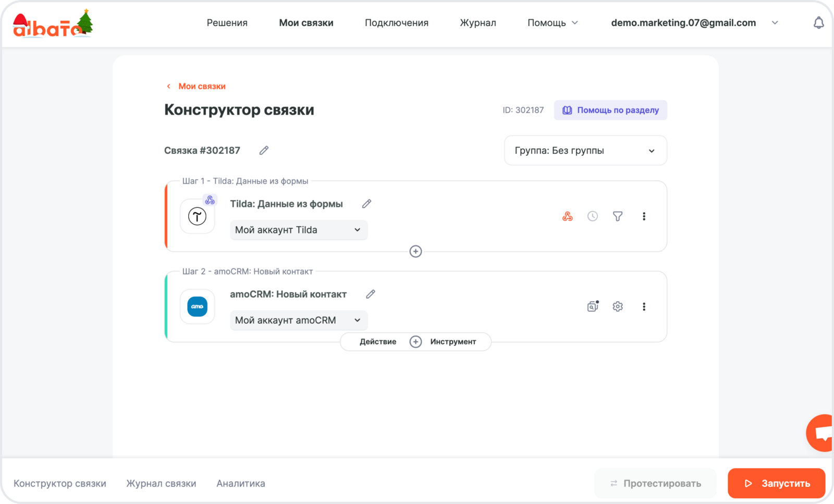Expand the Группа: Без группы dropdown
Viewport: 834px width, 504px height.
(585, 151)
